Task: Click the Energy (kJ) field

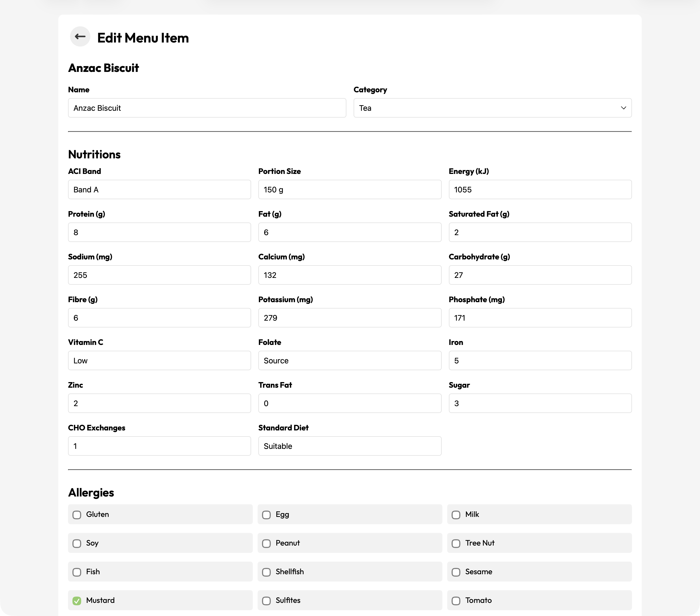Action: coord(540,190)
